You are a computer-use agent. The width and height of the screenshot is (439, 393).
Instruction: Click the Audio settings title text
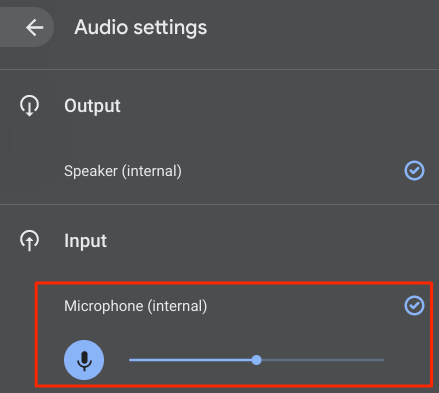tap(141, 27)
